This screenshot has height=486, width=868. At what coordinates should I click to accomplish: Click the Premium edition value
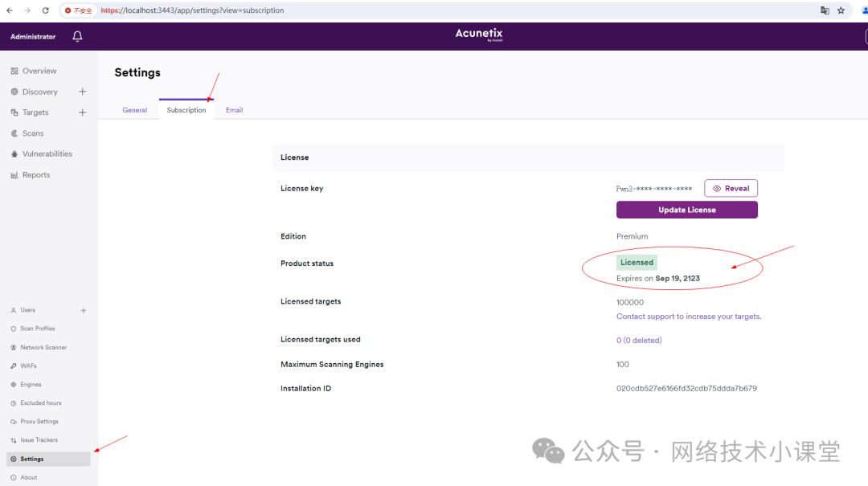click(633, 236)
